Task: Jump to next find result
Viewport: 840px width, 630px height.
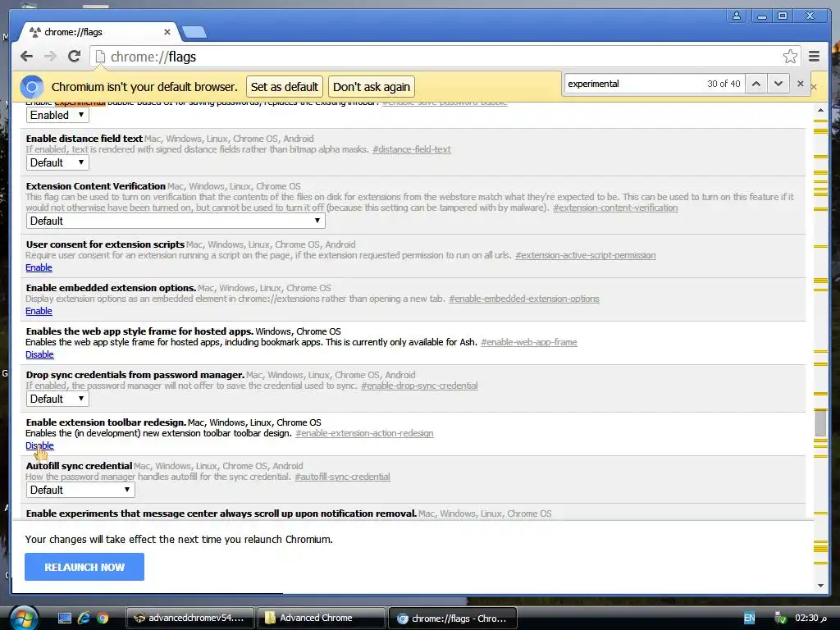Action: point(778,84)
